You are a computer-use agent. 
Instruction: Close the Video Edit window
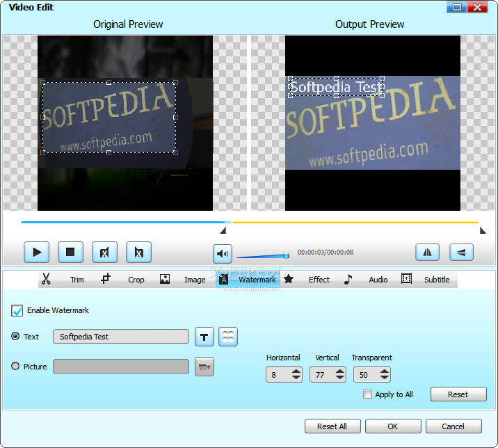pyautogui.click(x=477, y=7)
